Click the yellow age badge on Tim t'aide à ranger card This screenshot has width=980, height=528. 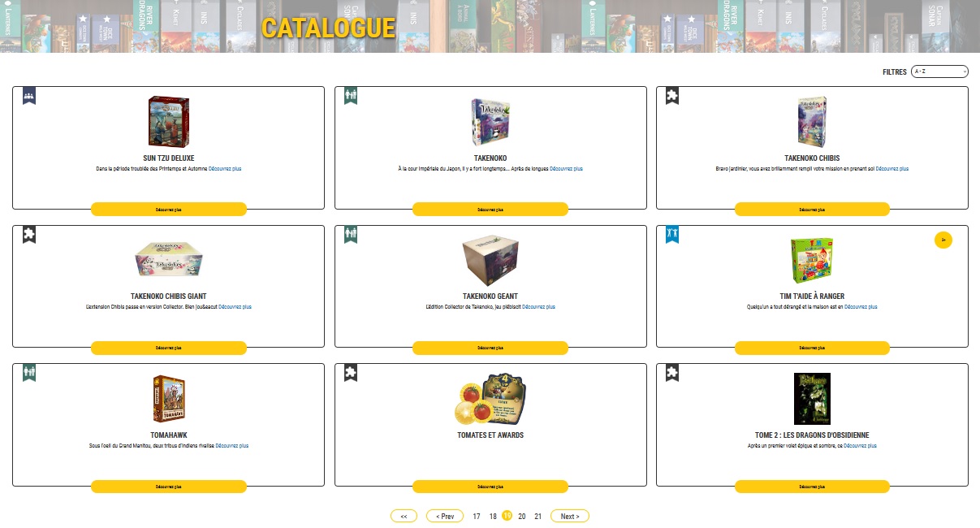[943, 240]
